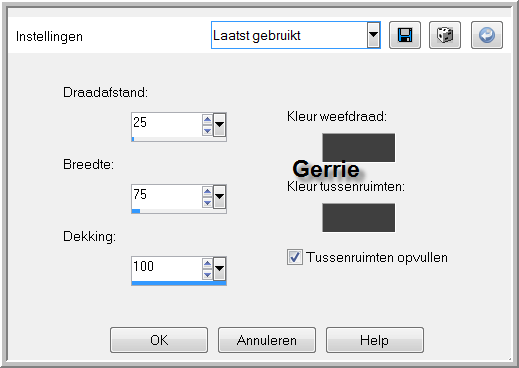Click the OK button

click(159, 340)
